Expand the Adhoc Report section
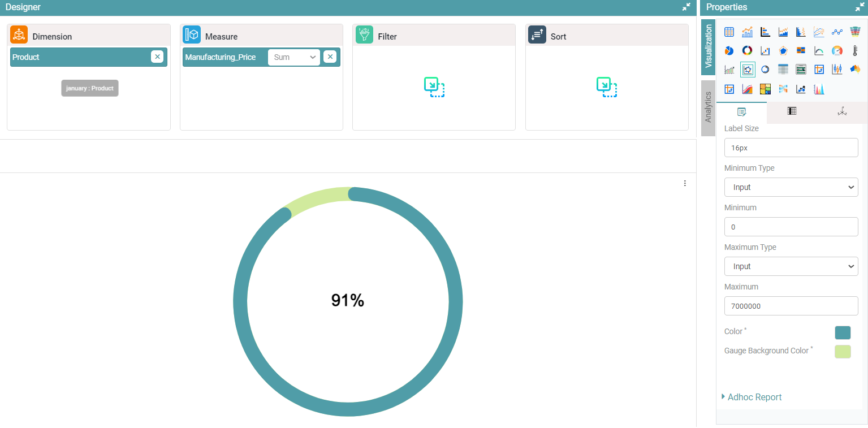Screen dimensions: 868x428 click(754, 397)
